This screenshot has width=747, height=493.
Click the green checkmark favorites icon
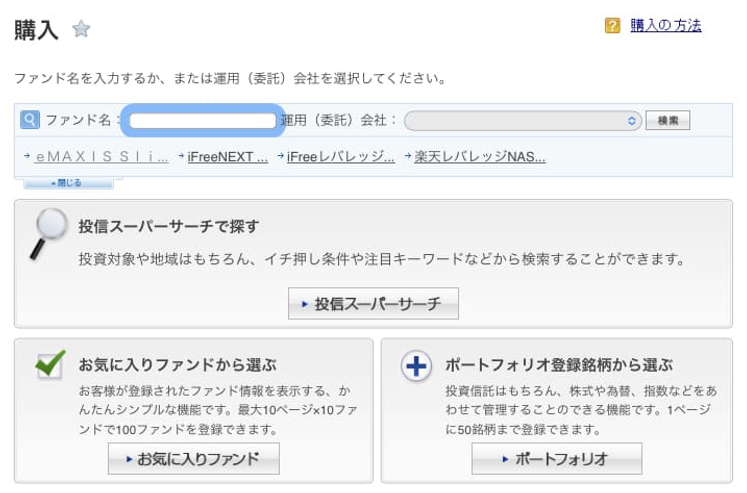(49, 365)
